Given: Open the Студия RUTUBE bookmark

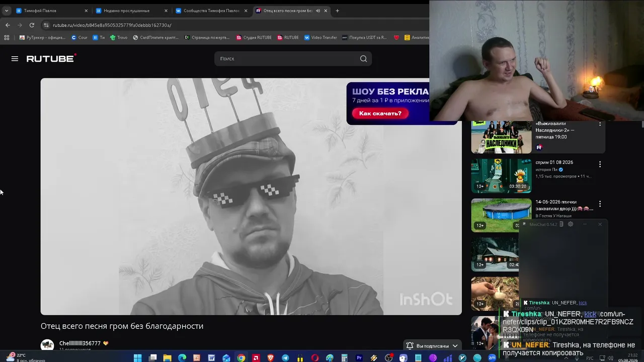Looking at the screenshot, I should (254, 37).
